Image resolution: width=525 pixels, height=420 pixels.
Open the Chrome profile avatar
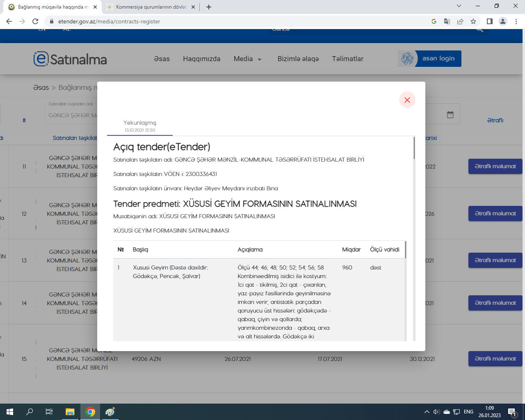(x=502, y=21)
